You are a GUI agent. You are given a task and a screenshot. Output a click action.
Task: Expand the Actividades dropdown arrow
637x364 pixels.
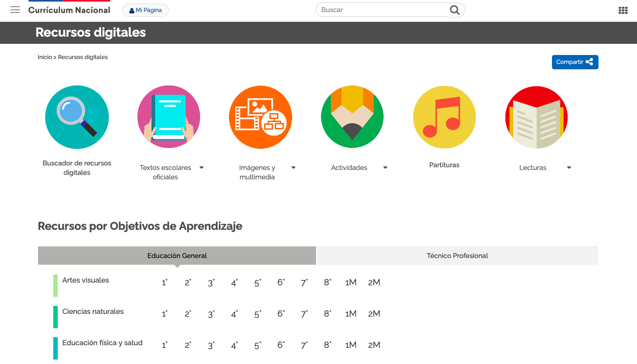tap(385, 168)
